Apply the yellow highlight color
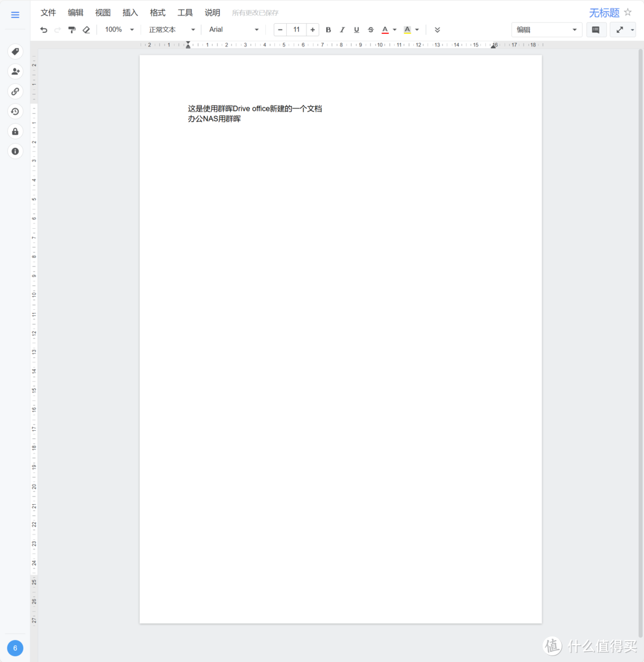Viewport: 644px width, 662px height. click(407, 30)
